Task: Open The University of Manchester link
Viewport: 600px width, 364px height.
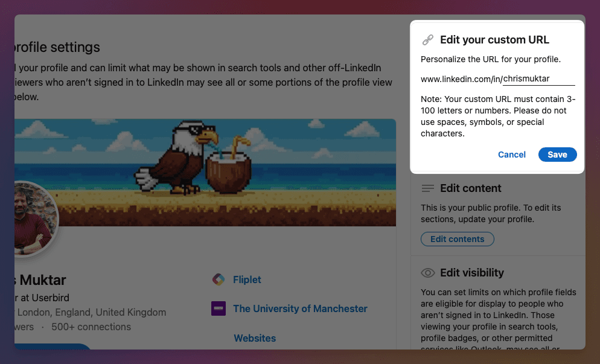Action: coord(300,308)
